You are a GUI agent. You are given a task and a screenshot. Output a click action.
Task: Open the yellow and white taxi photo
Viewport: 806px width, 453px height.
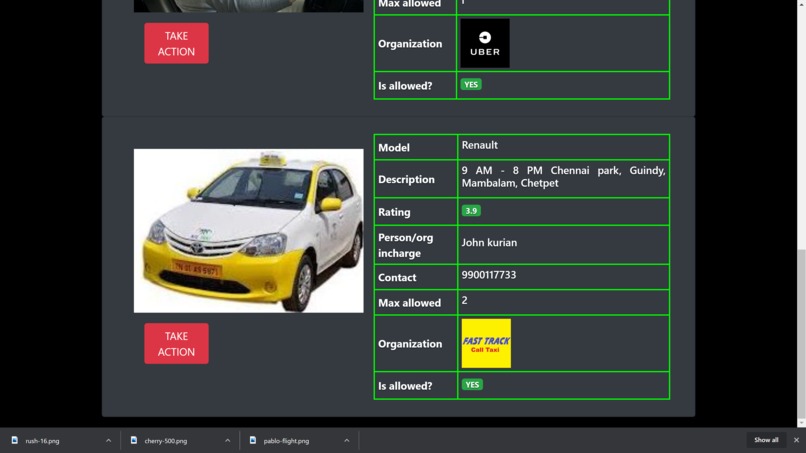pos(248,231)
